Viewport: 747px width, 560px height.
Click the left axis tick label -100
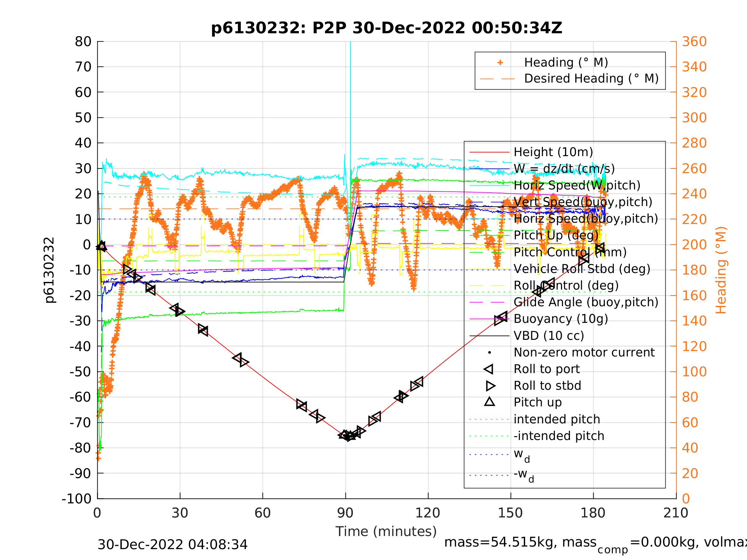[77, 499]
